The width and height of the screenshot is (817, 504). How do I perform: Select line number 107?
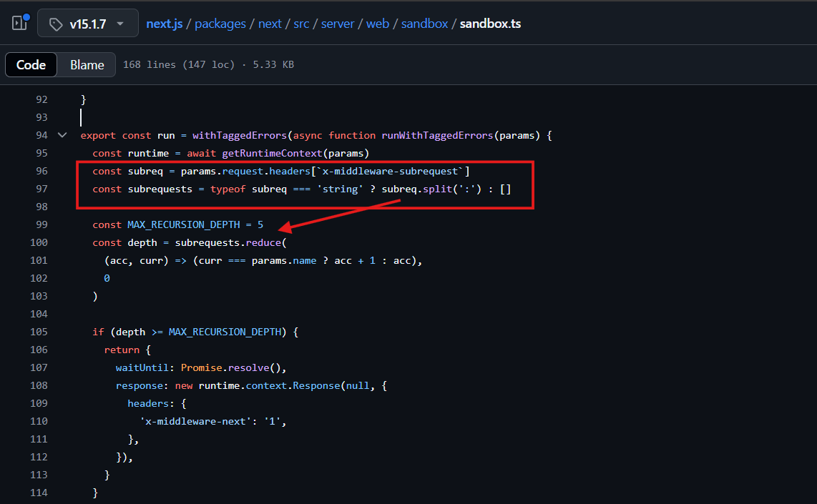(x=39, y=367)
